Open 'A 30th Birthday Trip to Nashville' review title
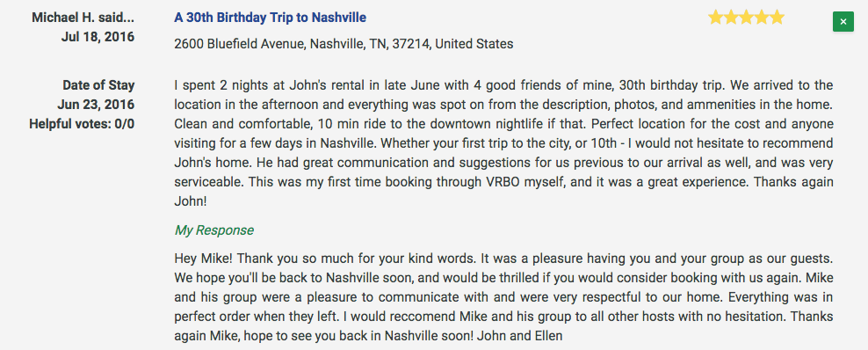 [270, 18]
